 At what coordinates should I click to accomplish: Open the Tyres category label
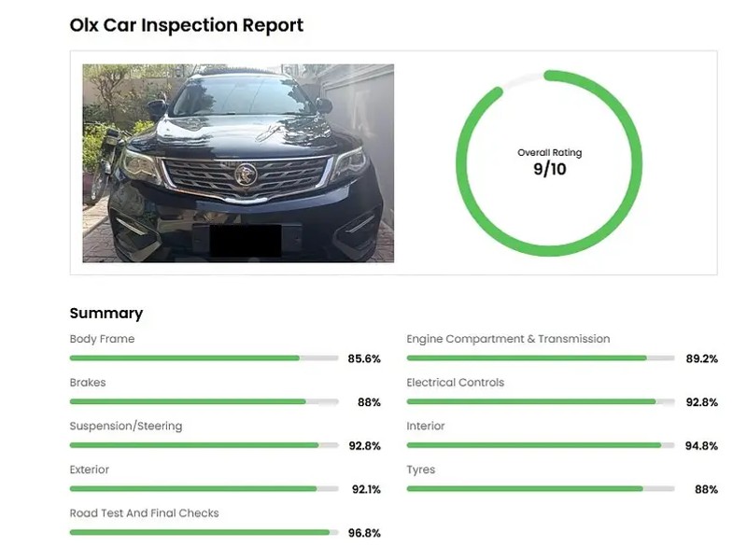point(421,470)
